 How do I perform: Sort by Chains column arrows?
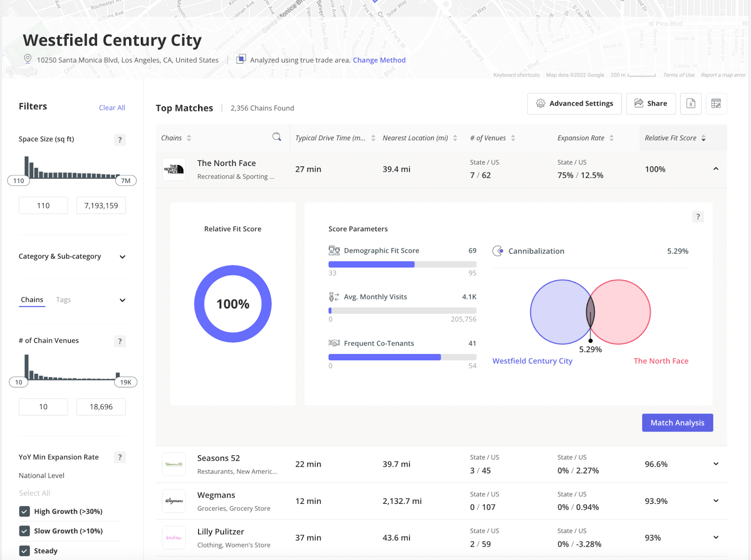189,138
